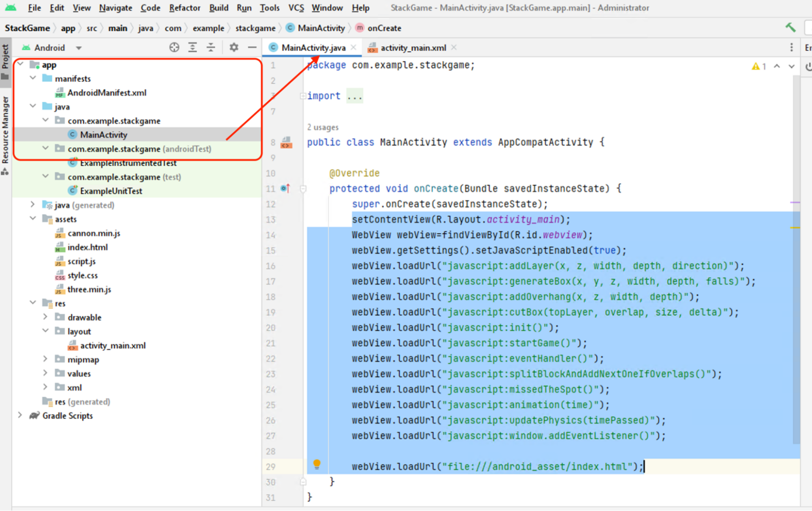Click the Expand All icon in project panel

[x=192, y=47]
